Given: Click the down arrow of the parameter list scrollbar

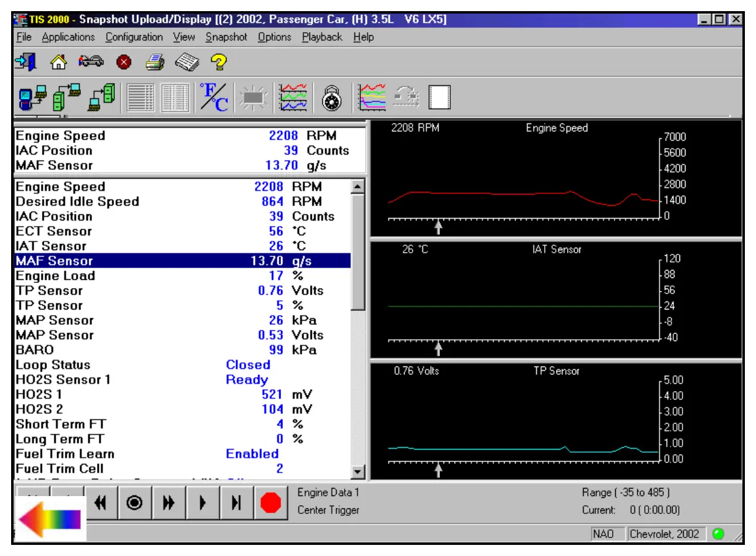Looking at the screenshot, I should tap(358, 472).
